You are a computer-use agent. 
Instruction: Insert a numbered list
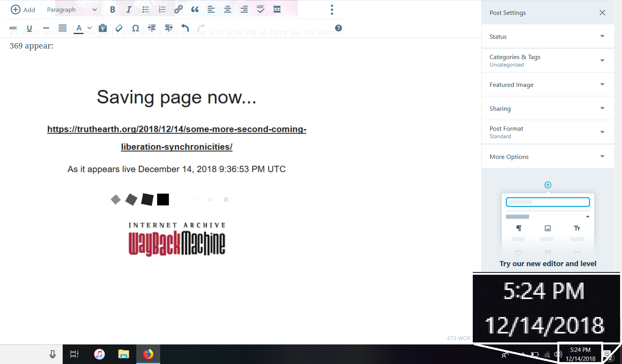[x=162, y=10]
